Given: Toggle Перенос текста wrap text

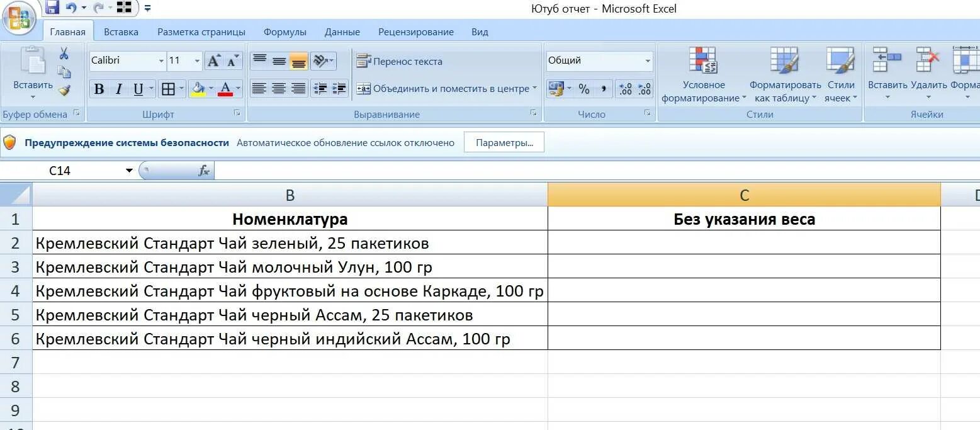Looking at the screenshot, I should (x=399, y=61).
